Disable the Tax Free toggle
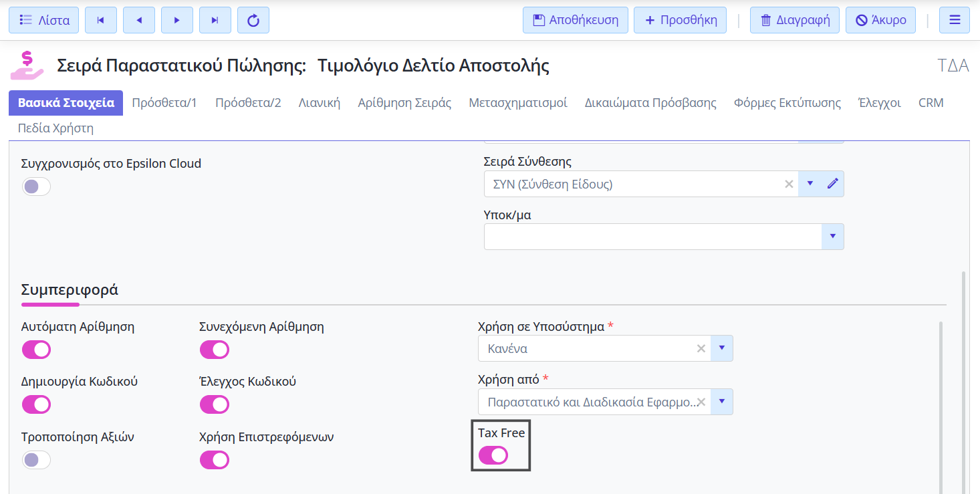The height and width of the screenshot is (494, 980). (493, 455)
